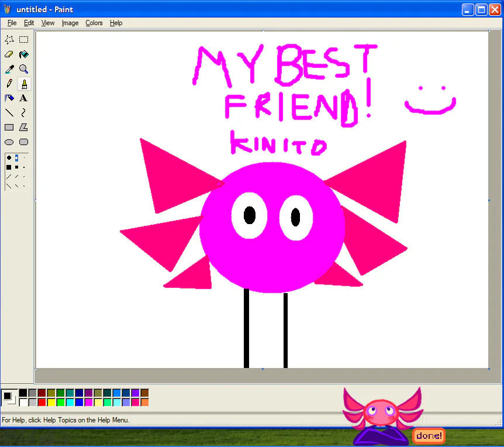
Task: Select the bright yellow palette swatch
Action: click(x=51, y=403)
